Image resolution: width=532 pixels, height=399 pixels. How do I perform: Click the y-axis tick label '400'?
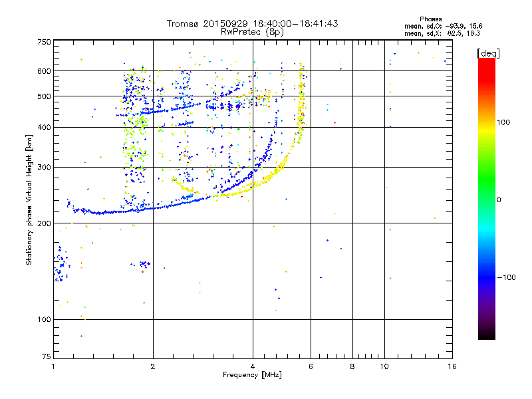pyautogui.click(x=44, y=127)
